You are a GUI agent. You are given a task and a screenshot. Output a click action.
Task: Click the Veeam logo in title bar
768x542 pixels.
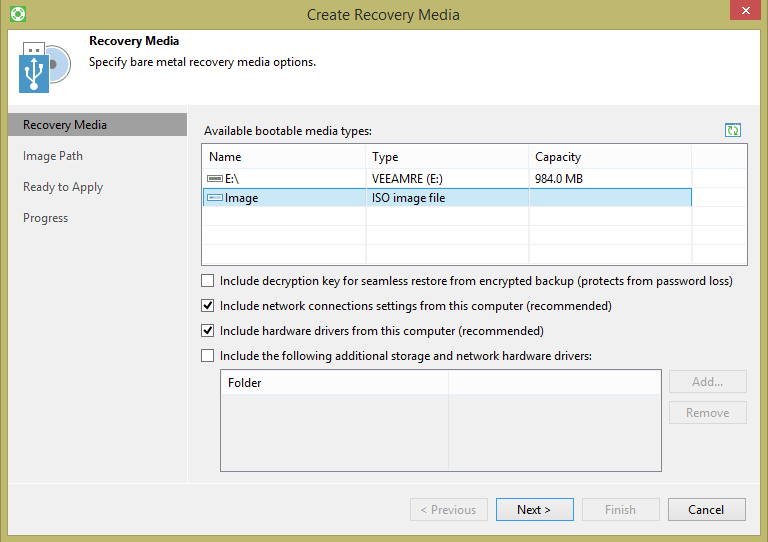17,14
